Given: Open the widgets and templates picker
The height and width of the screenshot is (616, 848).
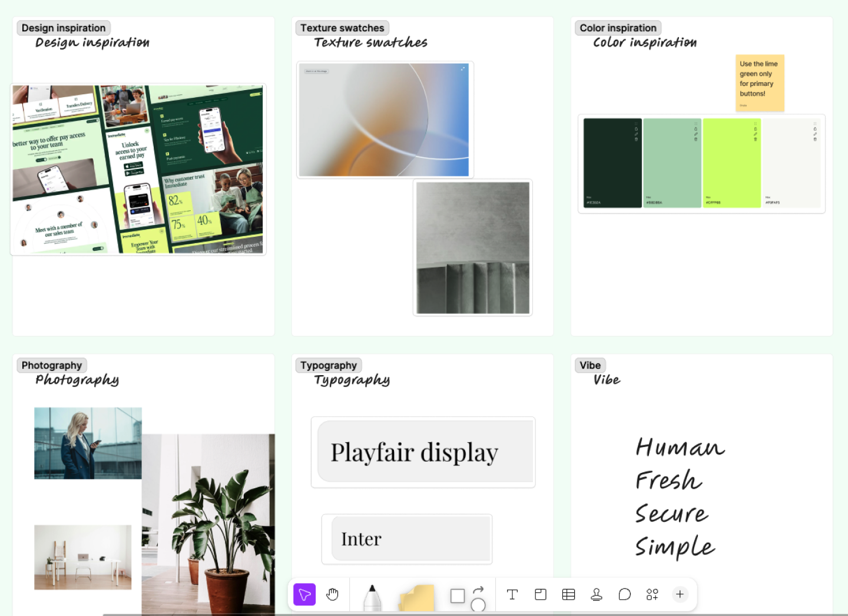Looking at the screenshot, I should pos(652,595).
